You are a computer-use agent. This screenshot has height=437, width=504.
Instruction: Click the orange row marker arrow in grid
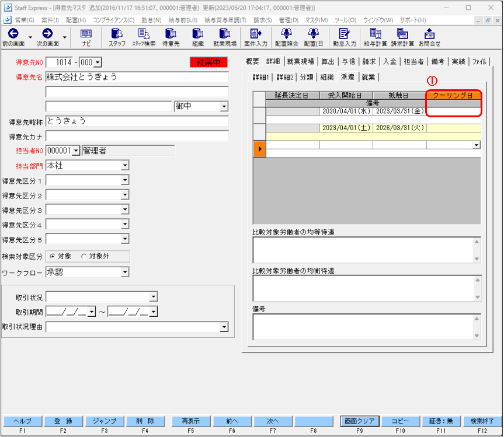coord(260,149)
